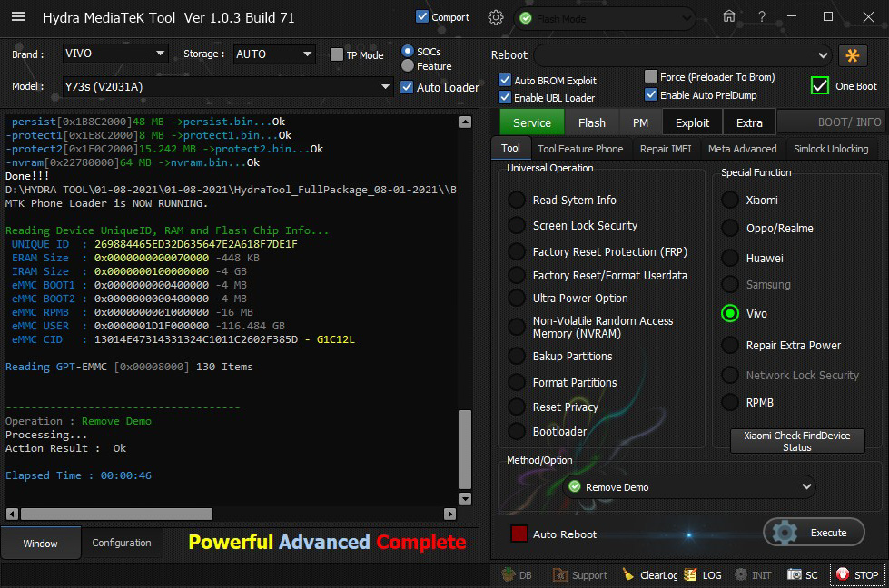Open the Exploit tab
Screen dimensions: 889x588
pos(692,122)
